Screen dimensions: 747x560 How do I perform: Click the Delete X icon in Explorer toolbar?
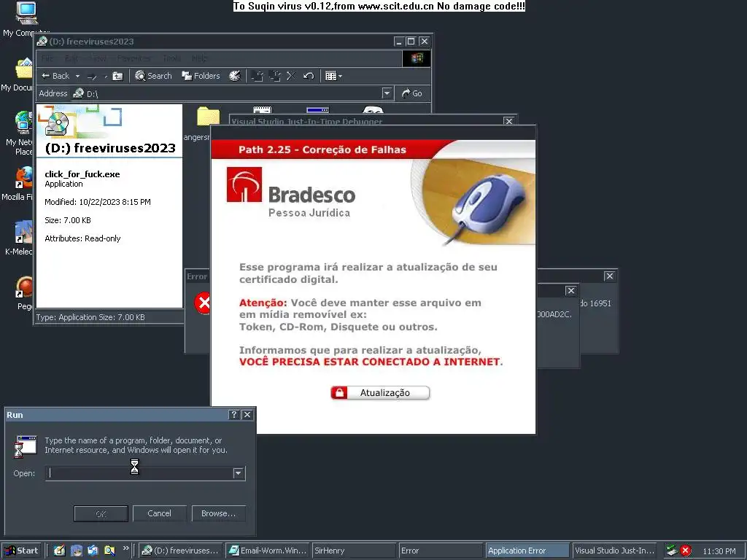291,76
